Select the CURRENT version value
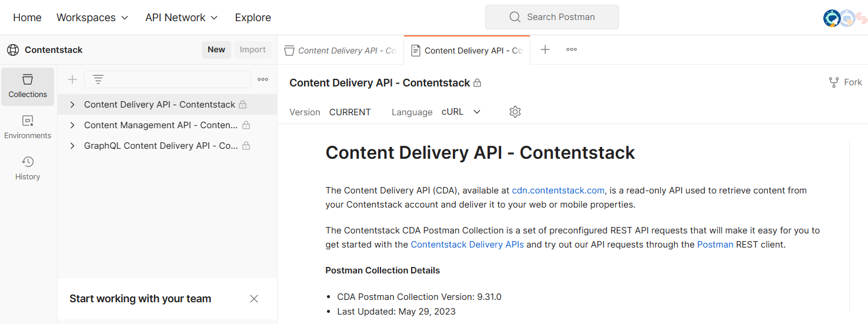The image size is (868, 324). pos(350,112)
